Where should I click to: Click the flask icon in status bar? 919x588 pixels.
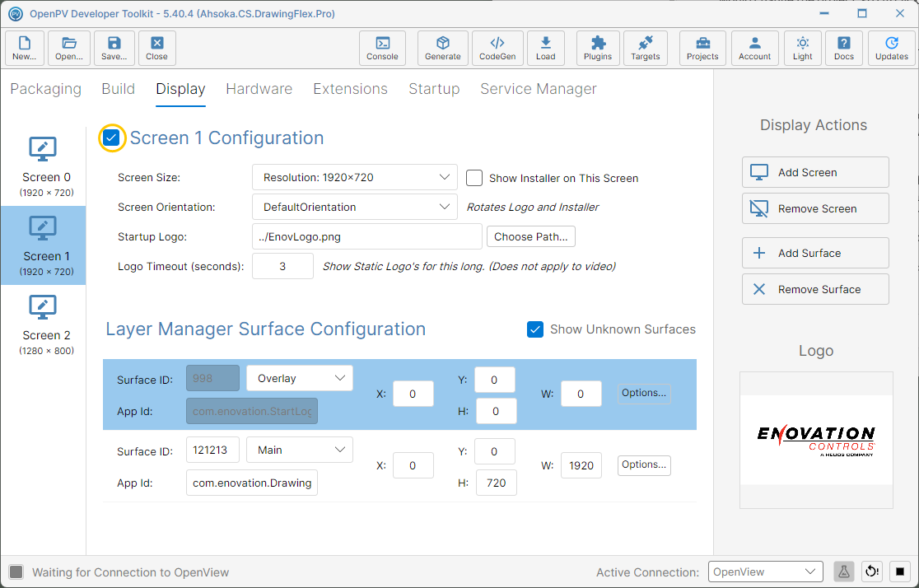pyautogui.click(x=844, y=572)
